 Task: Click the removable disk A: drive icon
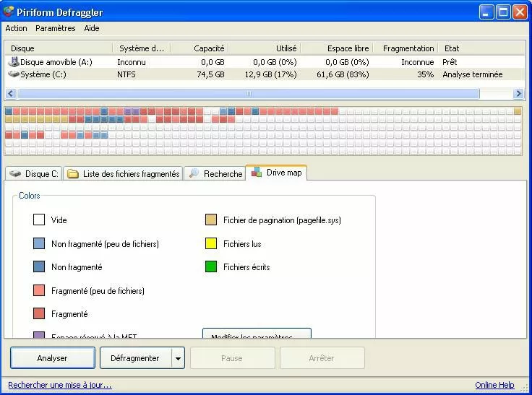tap(14, 61)
